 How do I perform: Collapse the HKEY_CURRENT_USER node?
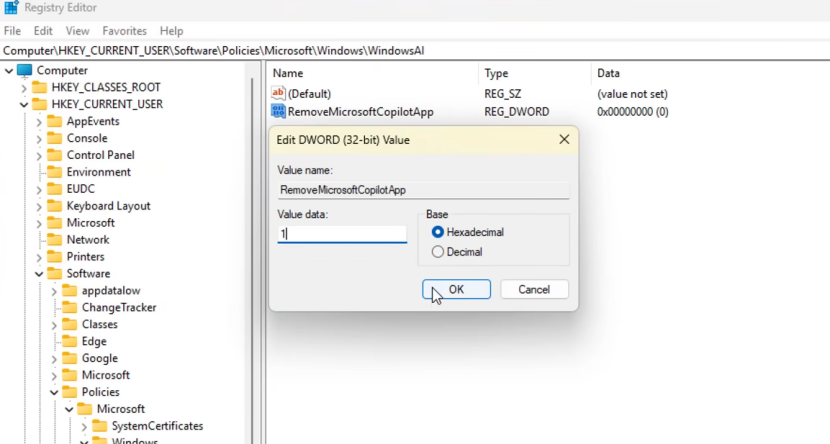(x=24, y=105)
